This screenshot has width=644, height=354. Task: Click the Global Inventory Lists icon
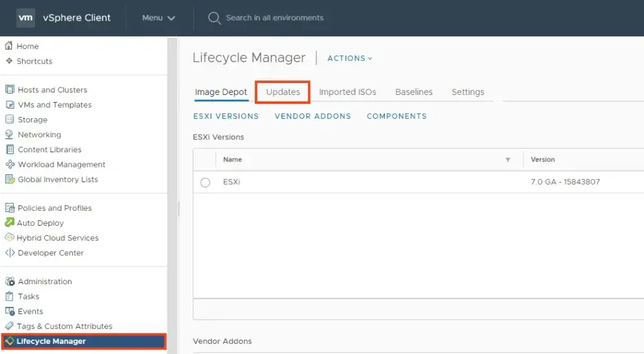point(10,179)
